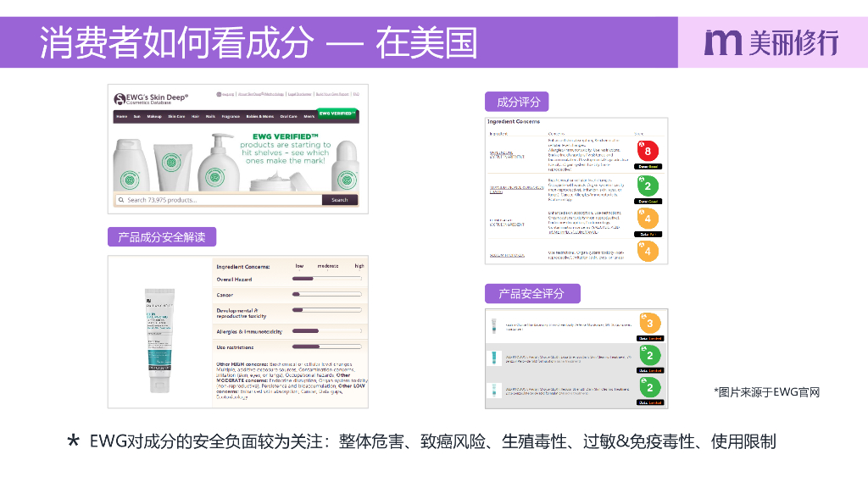The image size is (868, 488).
Task: Click the magnifier icon in the product search bar
Action: 120,200
